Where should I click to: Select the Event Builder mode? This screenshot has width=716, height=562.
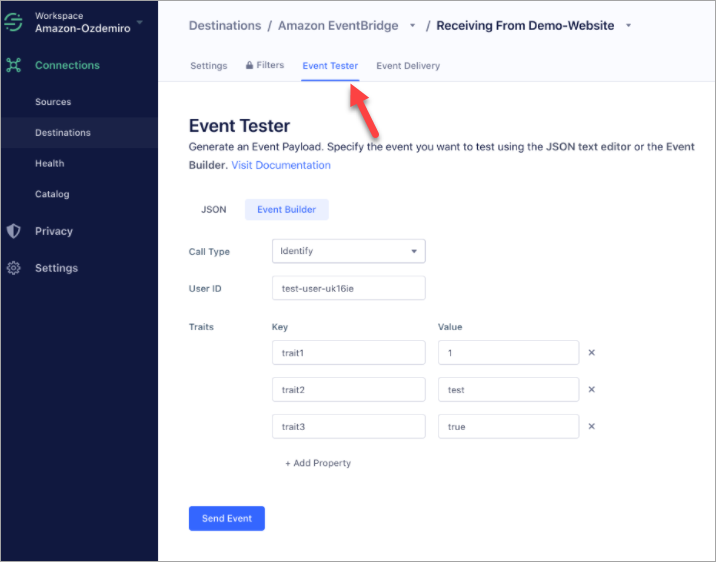click(287, 210)
